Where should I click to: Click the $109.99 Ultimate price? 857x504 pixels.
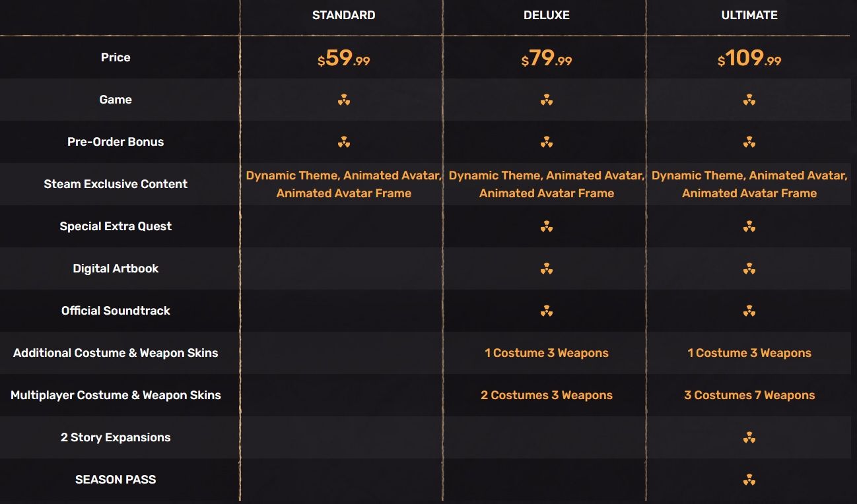[x=749, y=59]
